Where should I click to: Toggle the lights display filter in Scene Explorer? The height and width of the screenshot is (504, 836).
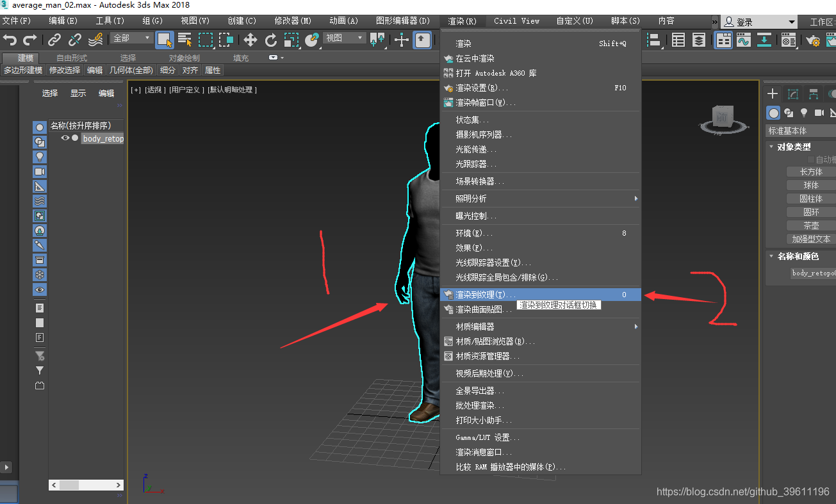pyautogui.click(x=40, y=157)
